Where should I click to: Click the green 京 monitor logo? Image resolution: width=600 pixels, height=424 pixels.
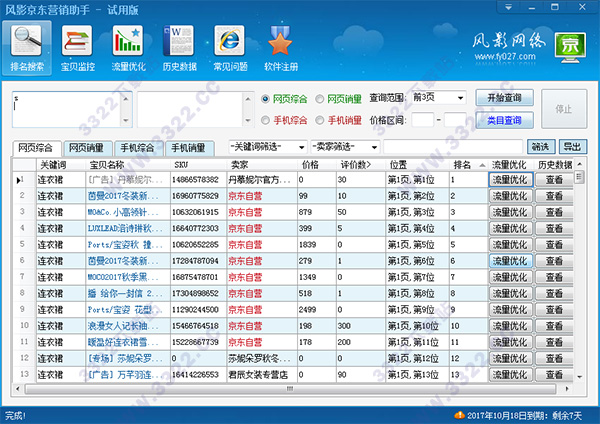tap(571, 48)
